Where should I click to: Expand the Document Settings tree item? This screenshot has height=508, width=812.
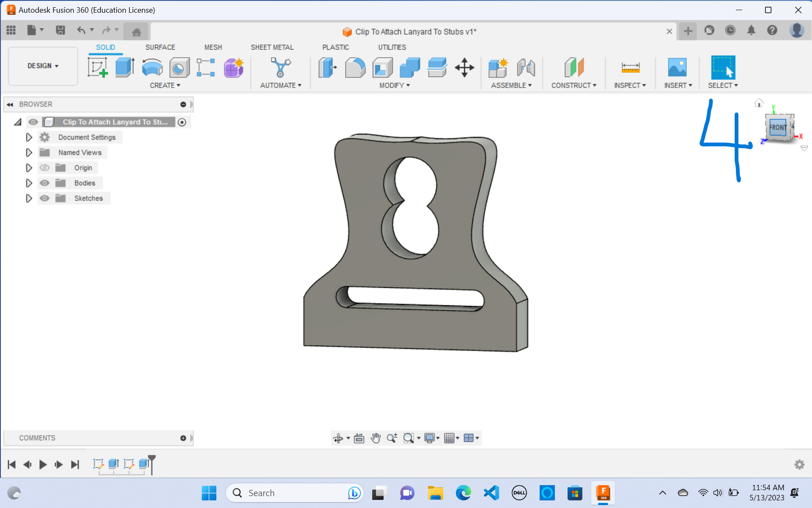click(x=29, y=137)
